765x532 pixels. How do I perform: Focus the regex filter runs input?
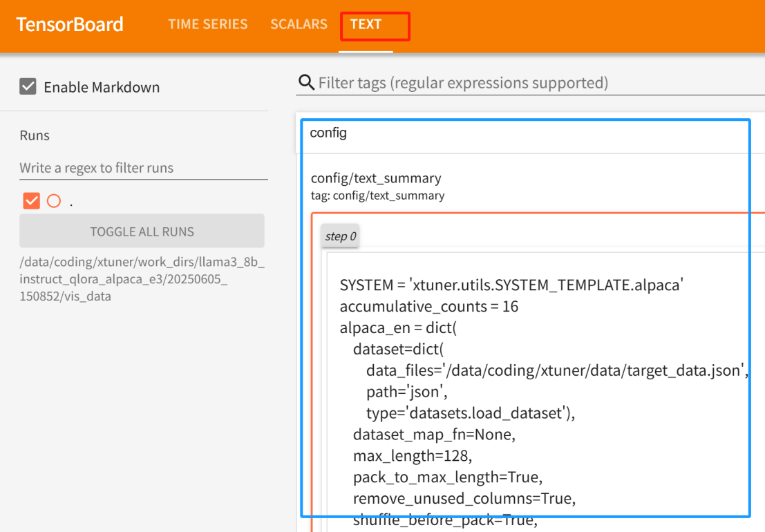(144, 168)
